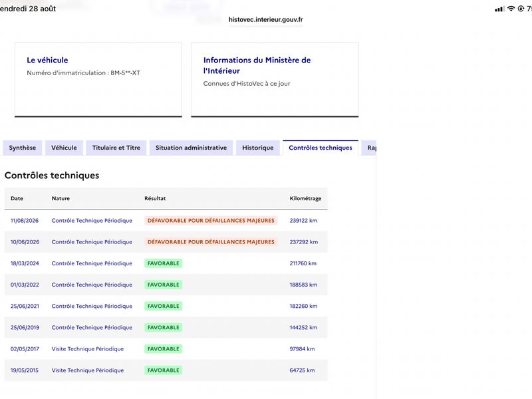Click the FAVORABLE badge for 25/06/2019
Image resolution: width=532 pixels, height=399 pixels.
[x=163, y=327]
